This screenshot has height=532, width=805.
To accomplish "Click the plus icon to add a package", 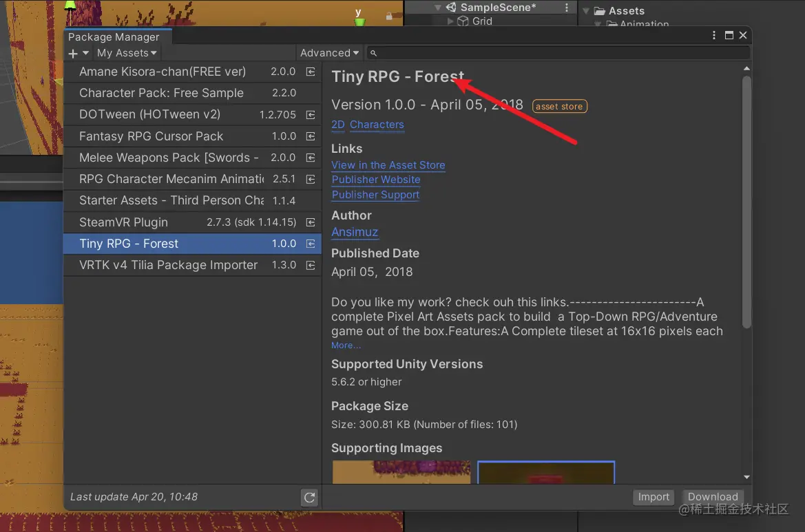I will [x=73, y=54].
